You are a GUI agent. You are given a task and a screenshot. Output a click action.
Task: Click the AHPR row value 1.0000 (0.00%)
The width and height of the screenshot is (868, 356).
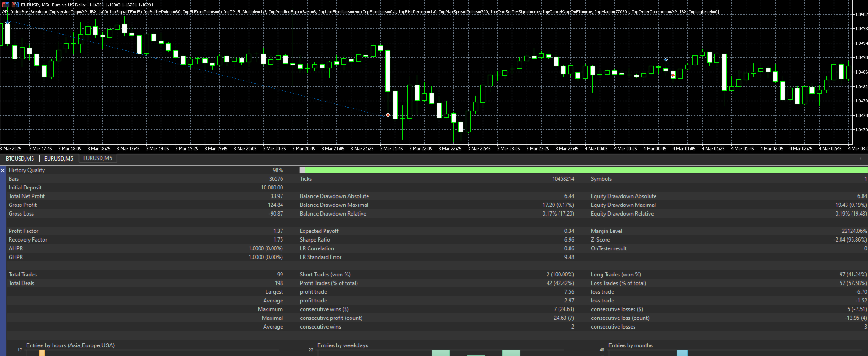(x=266, y=248)
